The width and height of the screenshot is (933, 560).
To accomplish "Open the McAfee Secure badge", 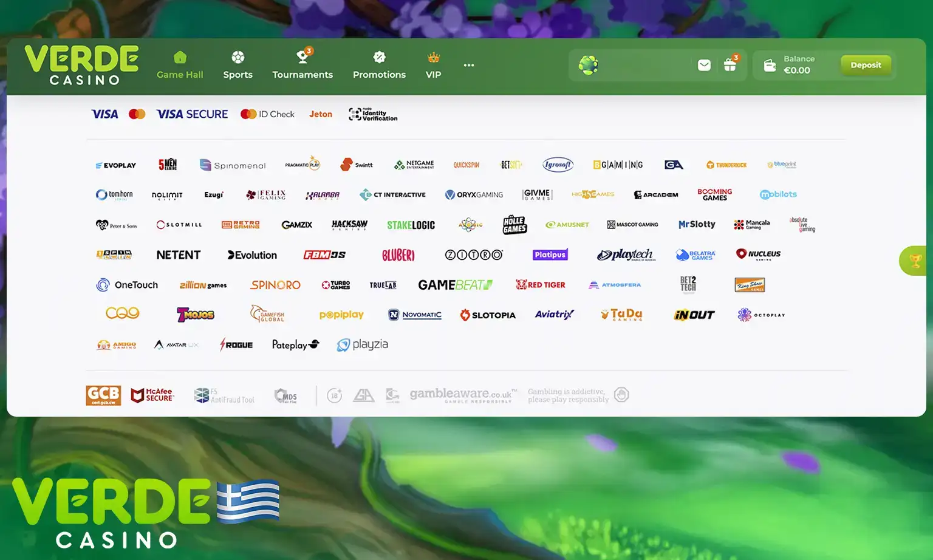I will [152, 395].
